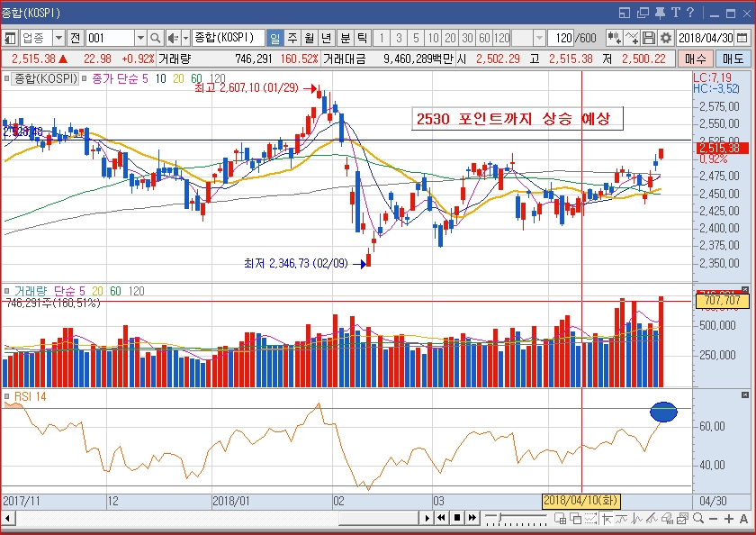Switch chart to 월 (monthly) period
The width and height of the screenshot is (756, 535).
(310, 38)
